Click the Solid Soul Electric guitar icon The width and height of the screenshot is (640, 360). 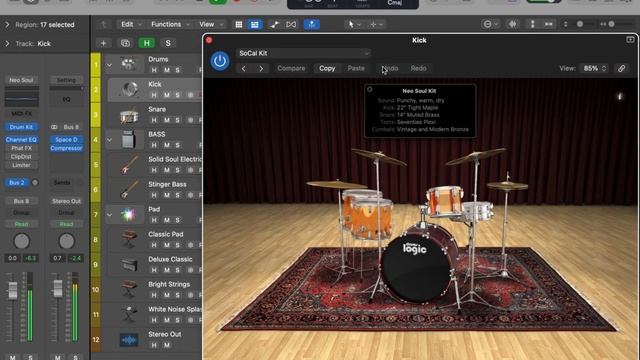129,165
